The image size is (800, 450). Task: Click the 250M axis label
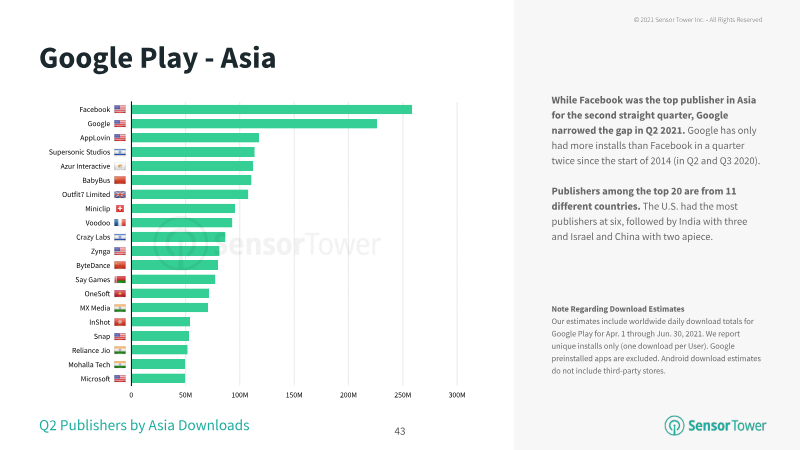tap(403, 395)
